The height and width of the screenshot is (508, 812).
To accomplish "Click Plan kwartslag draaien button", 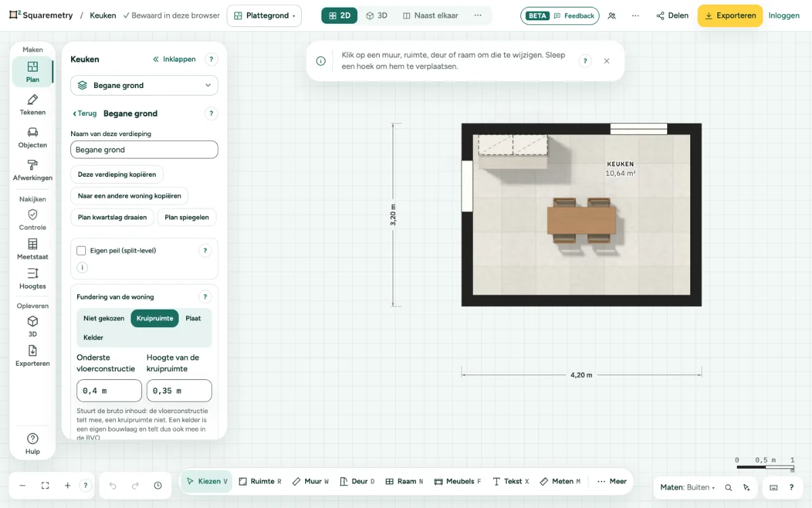I will click(x=112, y=217).
